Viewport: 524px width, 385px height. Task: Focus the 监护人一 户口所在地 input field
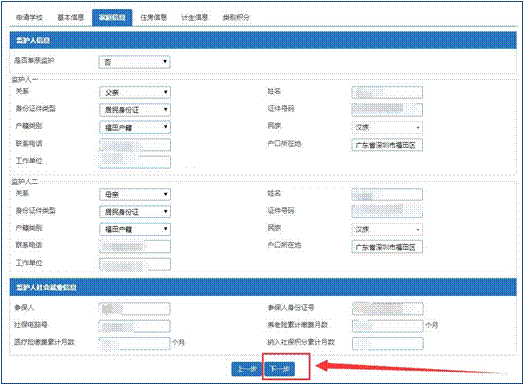[x=387, y=145]
